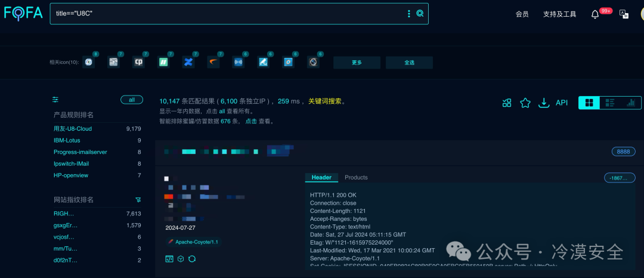
Task: Click the circular refresh icon
Action: coord(192,259)
